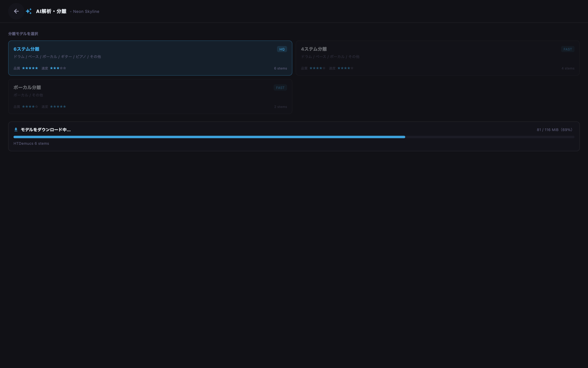Click ボーカル分離 speed star rating
Screen dimensions: 588x368
58,107
